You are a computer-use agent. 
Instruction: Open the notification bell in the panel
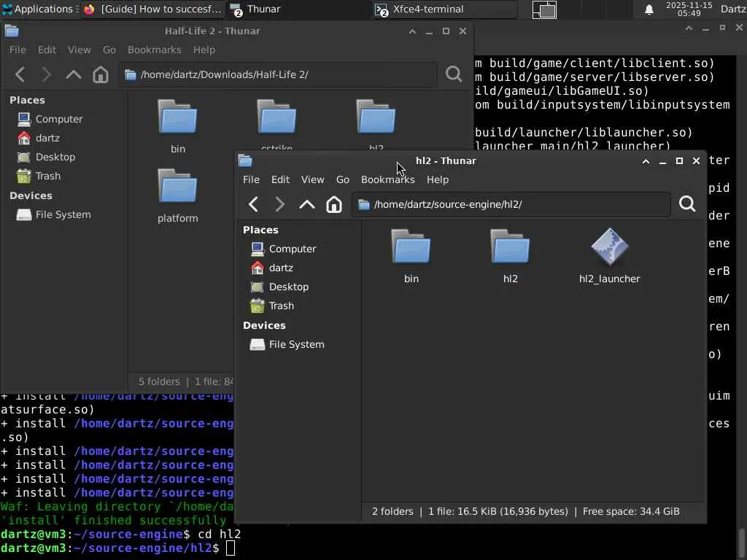[x=649, y=9]
